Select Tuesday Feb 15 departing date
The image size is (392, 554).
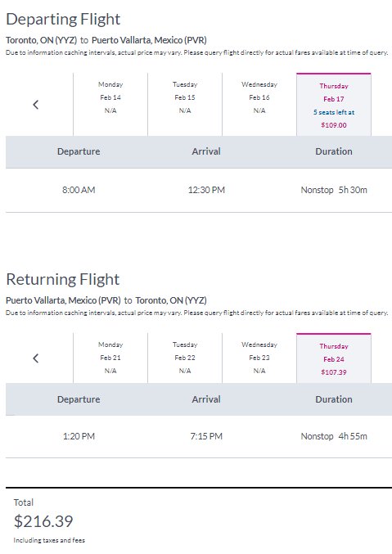pos(185,105)
